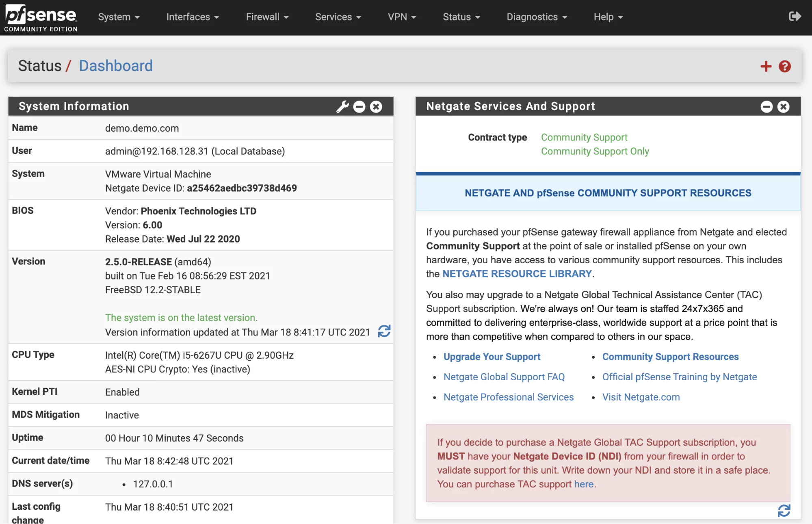
Task: Open the Status dropdown menu
Action: point(461,17)
